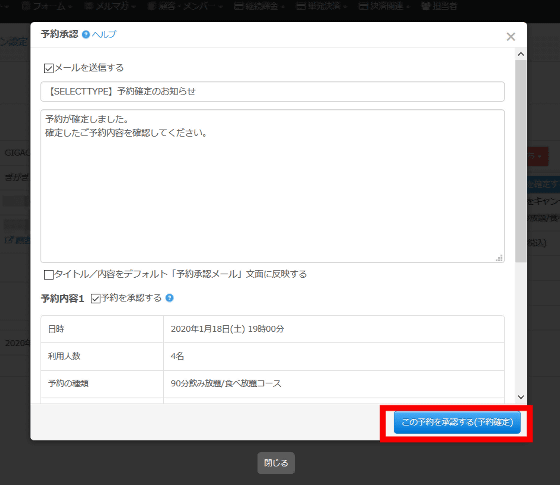Click the 利用人数 label cell
Image resolution: width=560 pixels, height=485 pixels.
(102, 356)
